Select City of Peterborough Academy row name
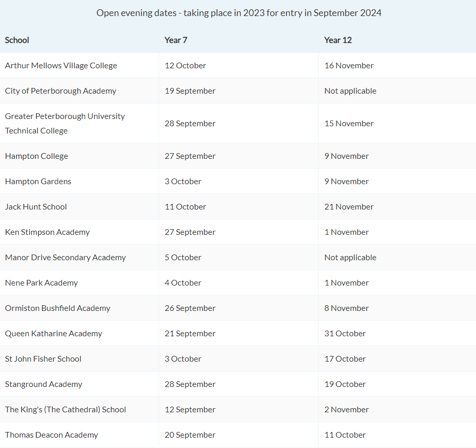 point(60,91)
